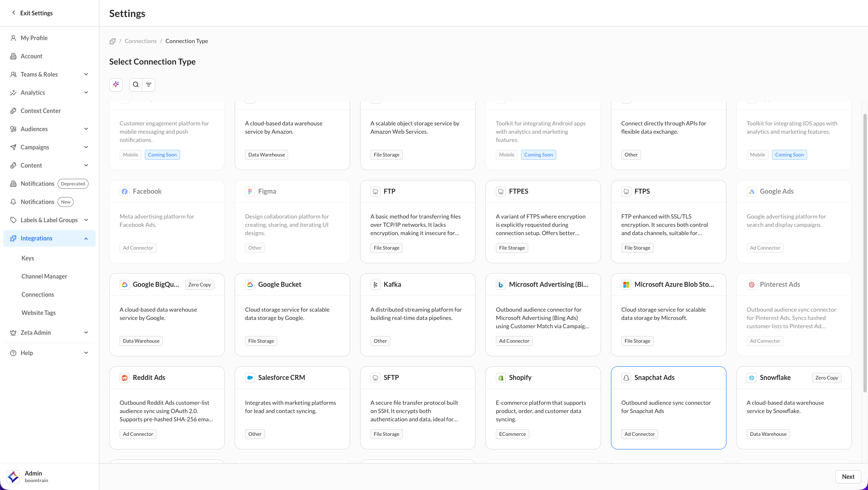This screenshot has width=868, height=490.
Task: Open Channel Manager under Integrations
Action: [44, 276]
